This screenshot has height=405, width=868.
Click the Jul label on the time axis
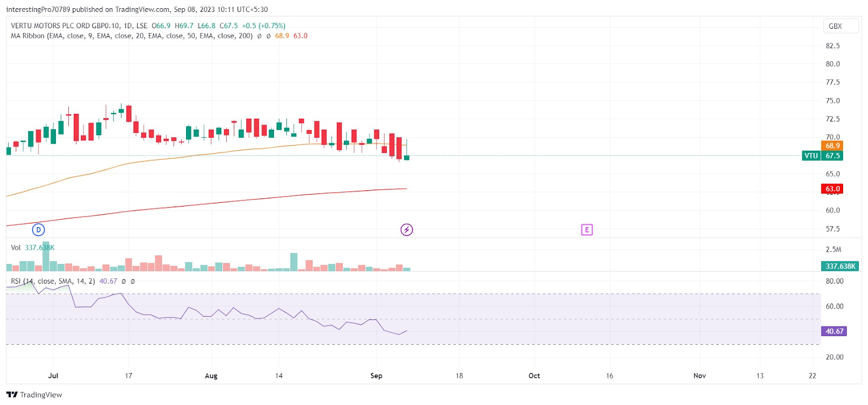pos(53,376)
